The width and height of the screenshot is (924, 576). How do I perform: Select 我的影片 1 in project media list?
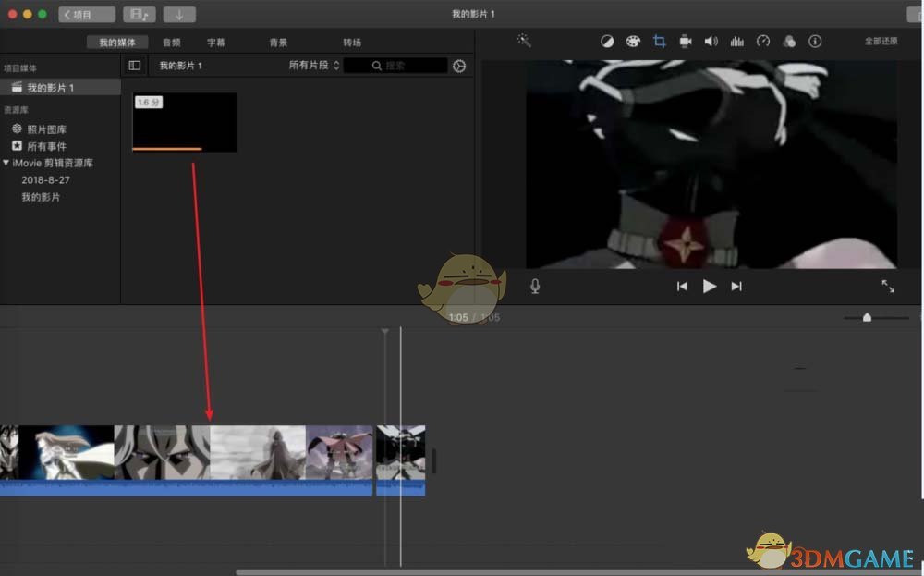[x=60, y=87]
